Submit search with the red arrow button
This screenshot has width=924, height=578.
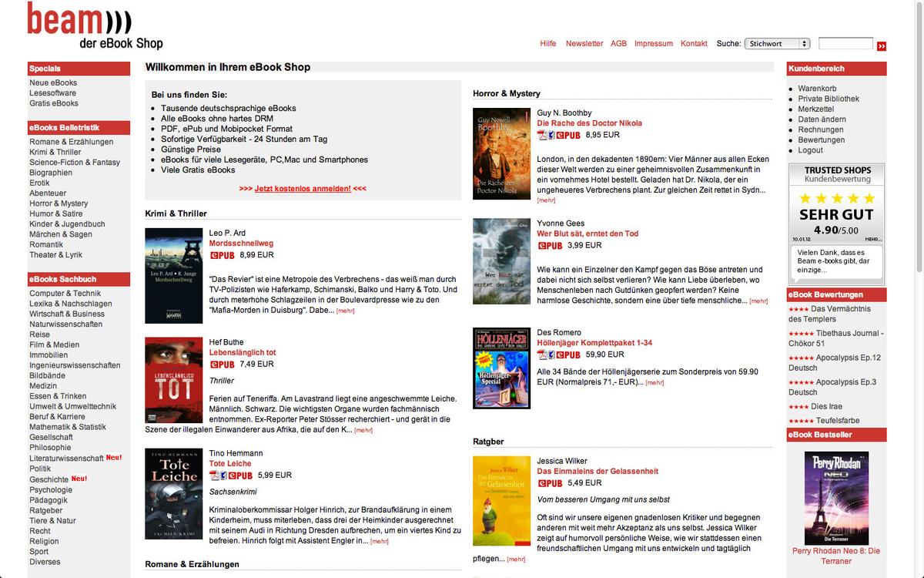pos(882,45)
